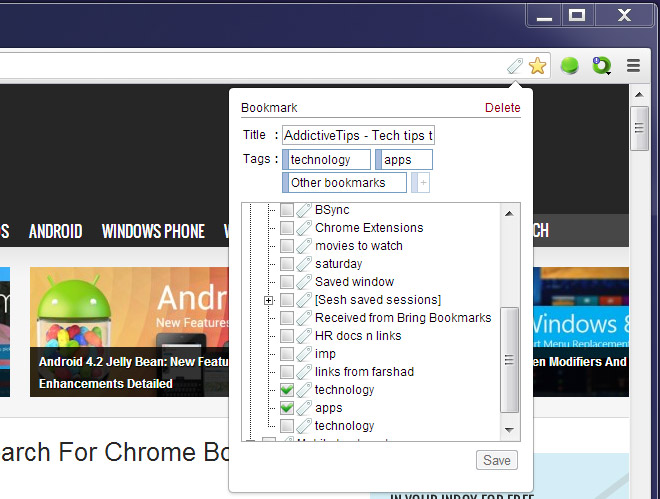Expand the [Sesh saved sessions] tree node
This screenshot has height=499, width=660.
[x=269, y=300]
